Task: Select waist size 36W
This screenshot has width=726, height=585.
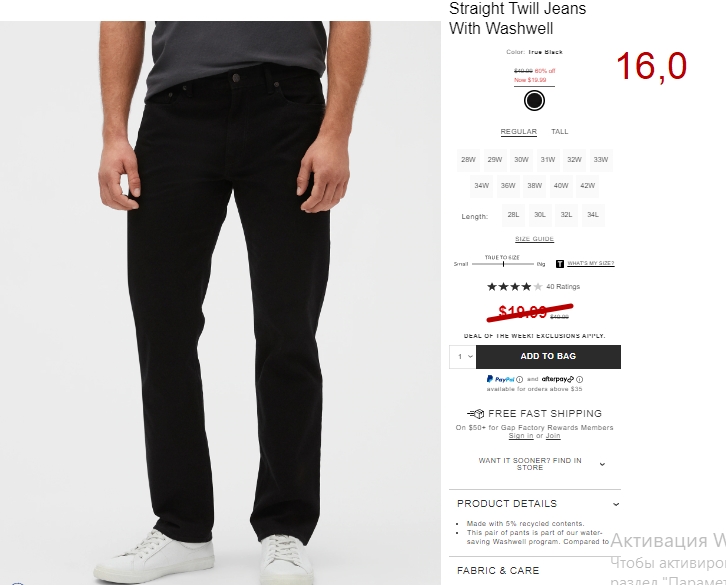Action: point(508,186)
